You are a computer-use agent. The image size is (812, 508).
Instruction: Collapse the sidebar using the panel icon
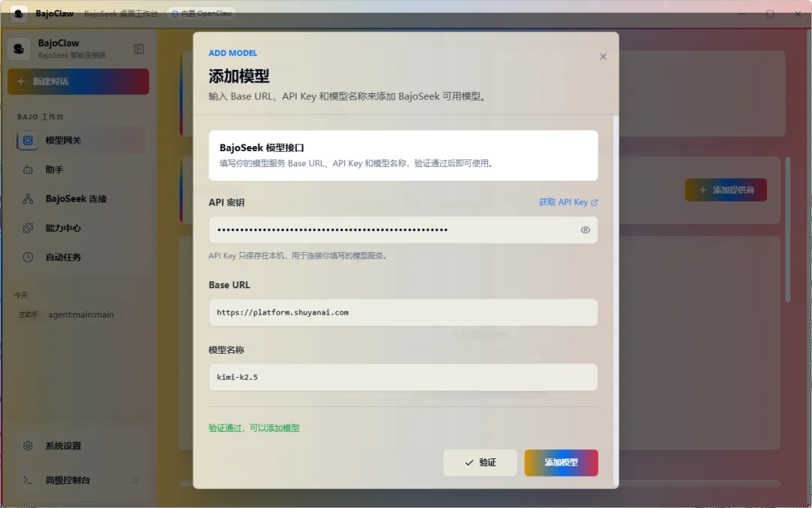[139, 49]
